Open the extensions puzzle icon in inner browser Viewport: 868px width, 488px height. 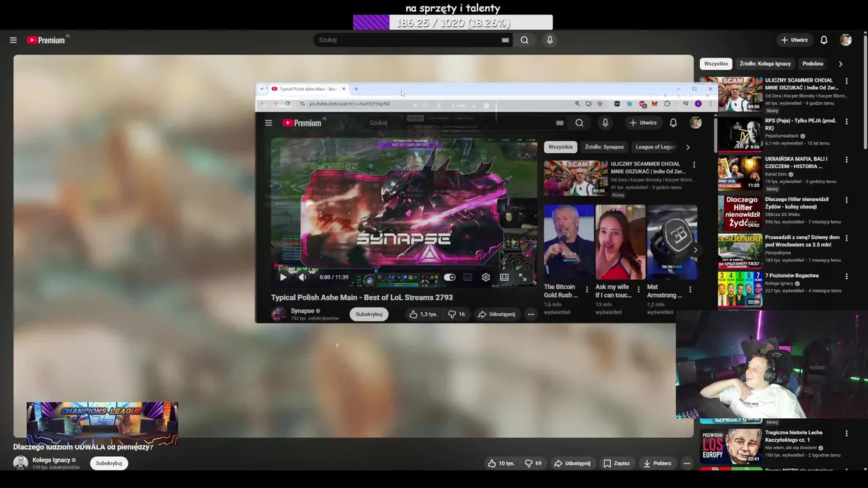point(667,104)
